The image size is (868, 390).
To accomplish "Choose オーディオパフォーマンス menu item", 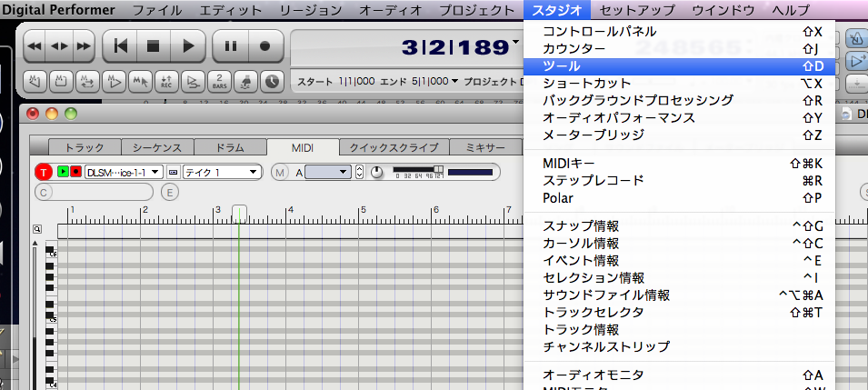I will (679, 117).
